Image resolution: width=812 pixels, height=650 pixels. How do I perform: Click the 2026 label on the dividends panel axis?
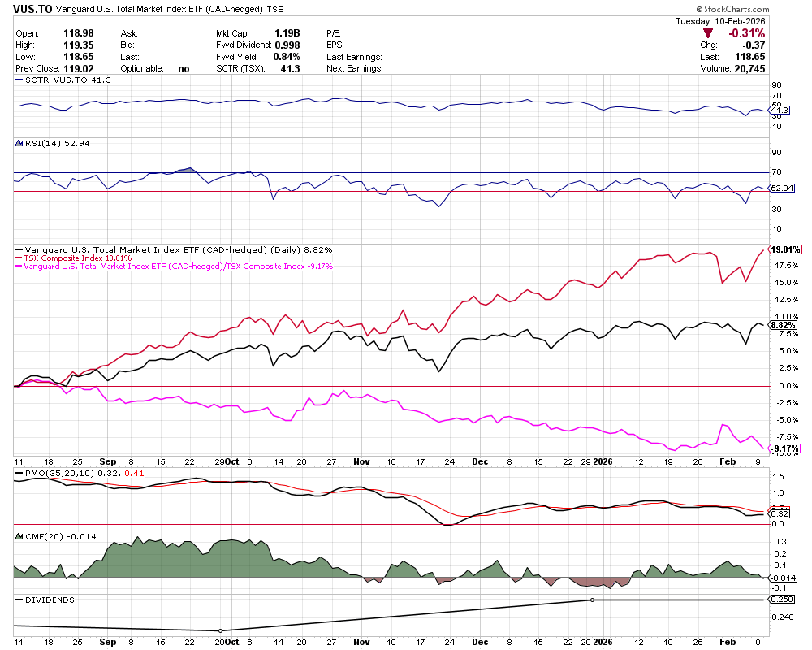tap(603, 642)
